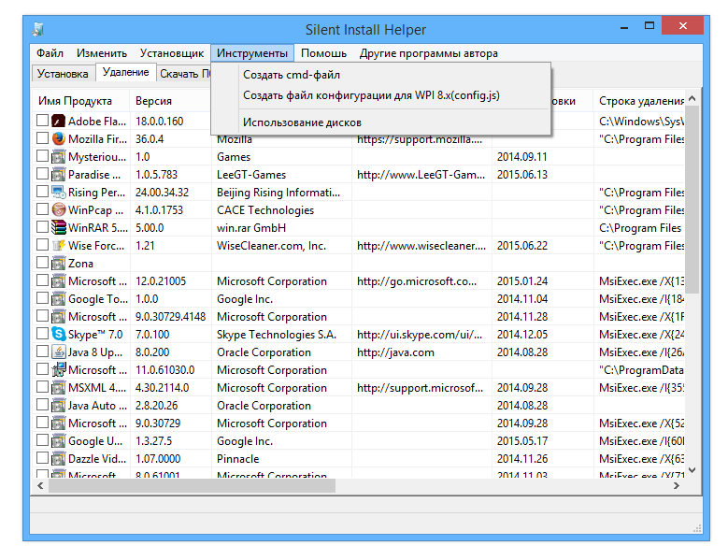Sort by Имя Продукта column header
The width and height of the screenshot is (728, 560).
pos(80,101)
